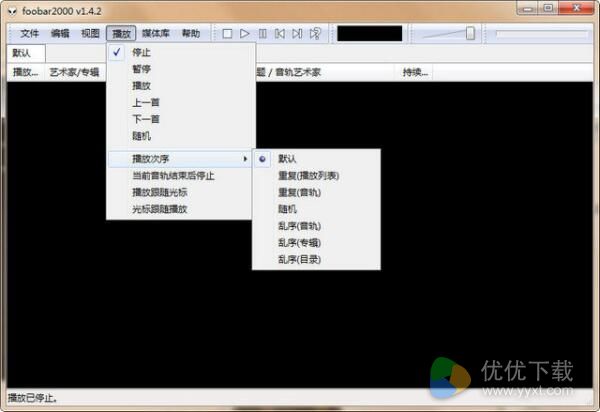Click the foobar2000 alien title bar icon

12,11
